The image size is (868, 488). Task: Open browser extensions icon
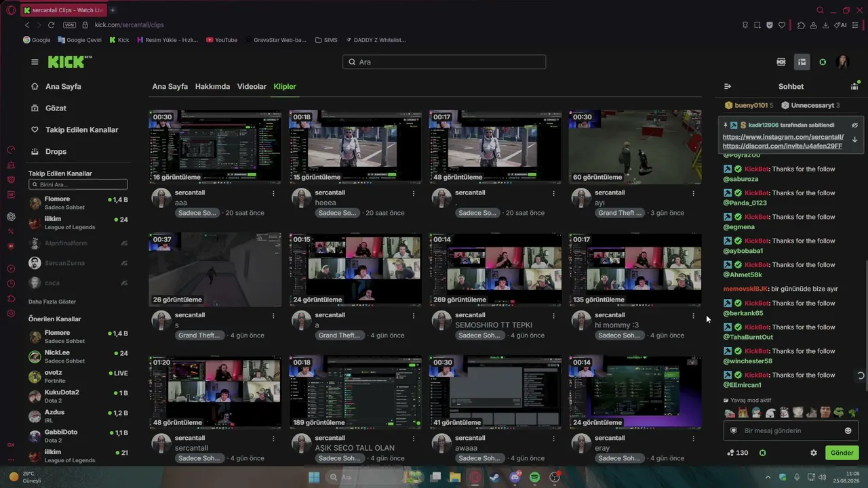801,25
